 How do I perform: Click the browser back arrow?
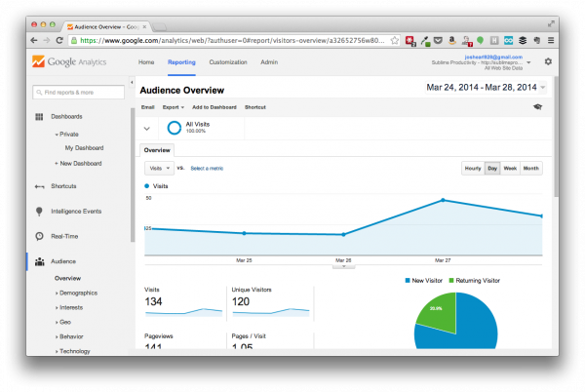point(34,40)
